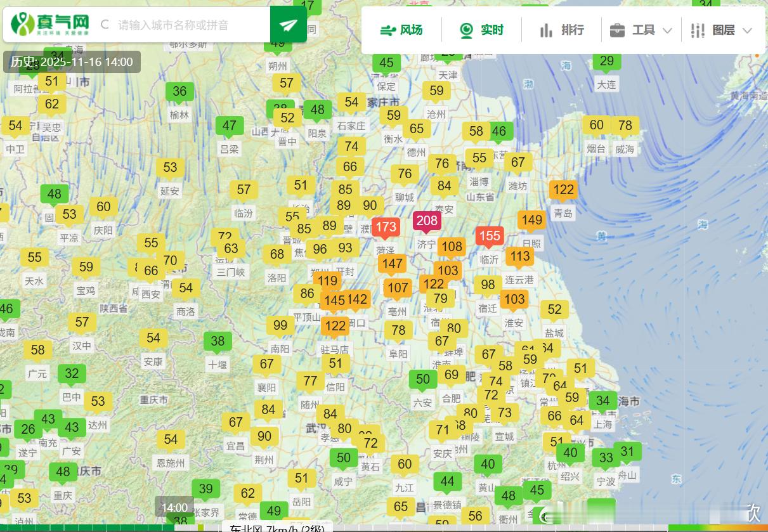Select the 泰安 AQI 84 marker
The height and width of the screenshot is (532, 768).
click(x=444, y=187)
